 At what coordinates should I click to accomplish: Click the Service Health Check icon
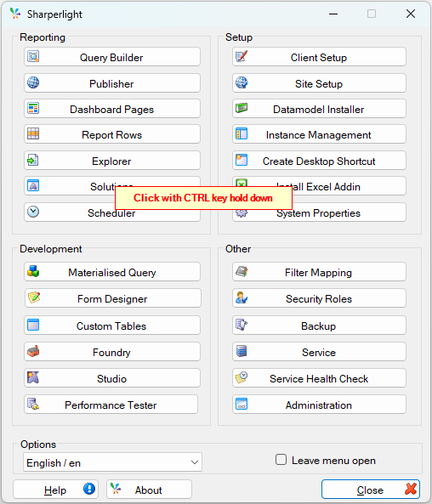[242, 377]
